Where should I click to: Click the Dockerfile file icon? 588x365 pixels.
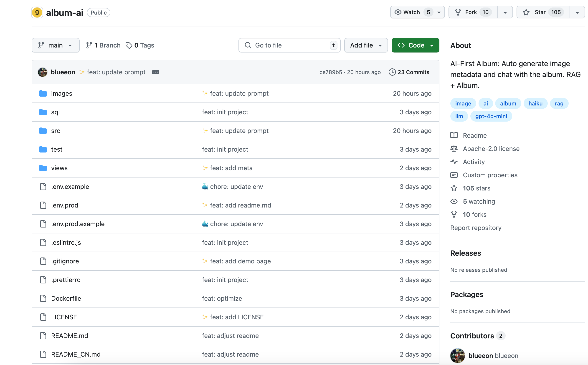43,298
